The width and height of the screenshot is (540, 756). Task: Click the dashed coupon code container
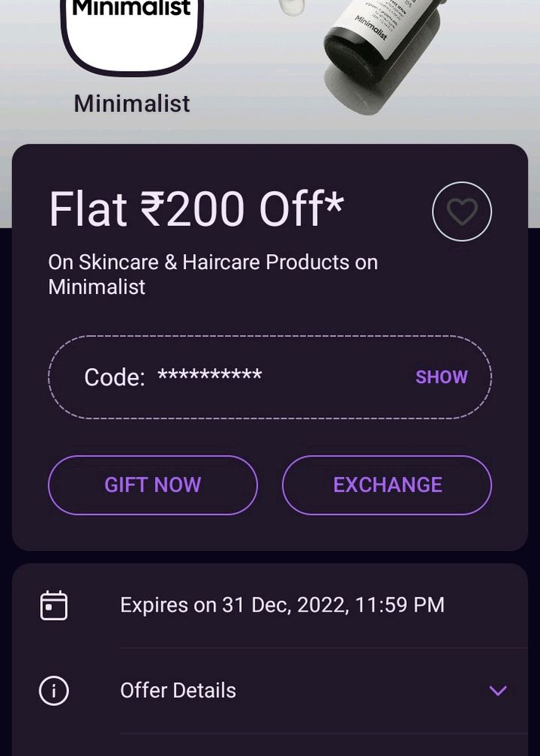click(270, 376)
